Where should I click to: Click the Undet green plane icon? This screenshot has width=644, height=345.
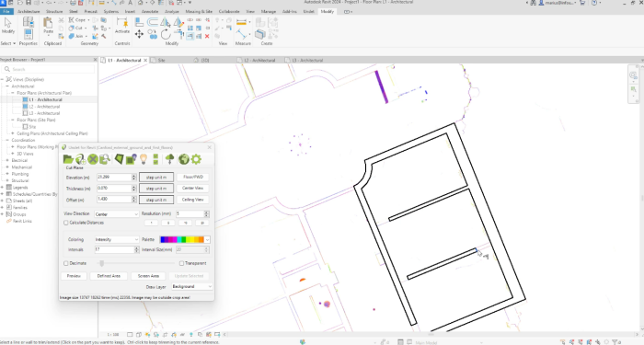click(119, 159)
